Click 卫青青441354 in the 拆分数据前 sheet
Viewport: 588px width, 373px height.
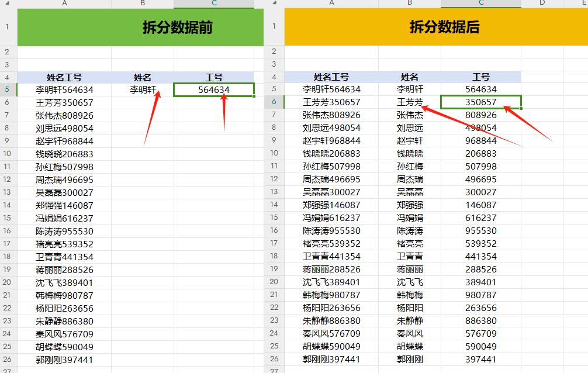tap(64, 257)
